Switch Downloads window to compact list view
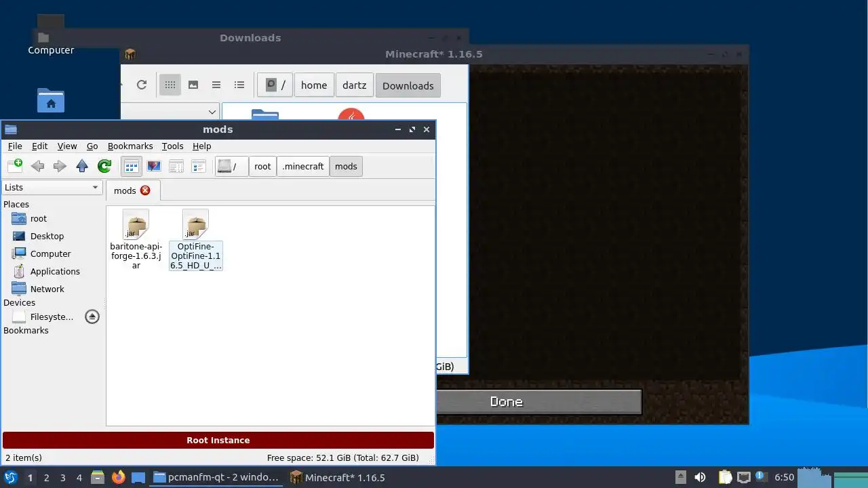 click(x=216, y=85)
